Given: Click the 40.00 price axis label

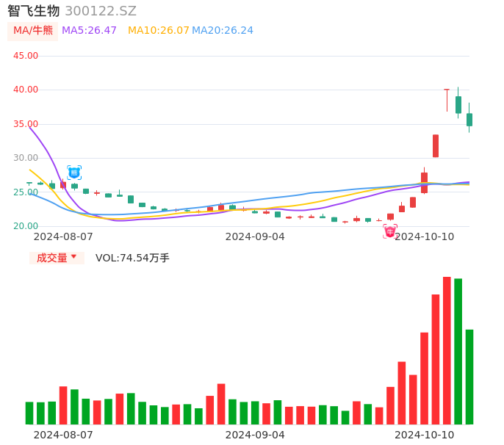Looking at the screenshot, I should pyautogui.click(x=26, y=90).
